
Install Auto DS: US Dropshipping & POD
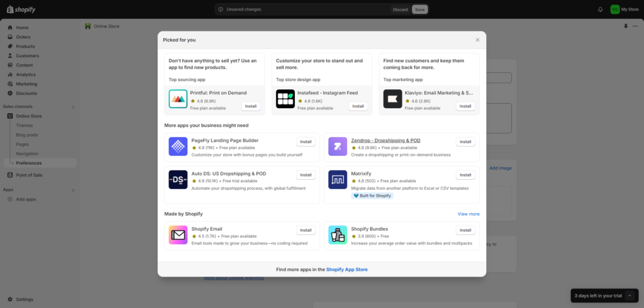point(306,175)
